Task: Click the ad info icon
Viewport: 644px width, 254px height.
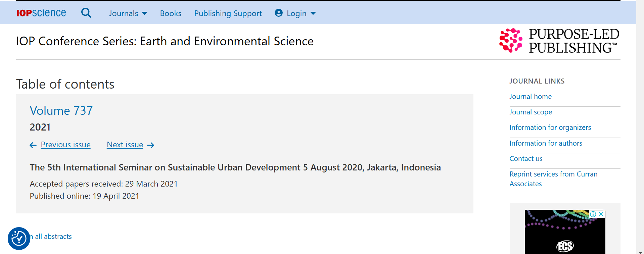Action: pyautogui.click(x=593, y=214)
